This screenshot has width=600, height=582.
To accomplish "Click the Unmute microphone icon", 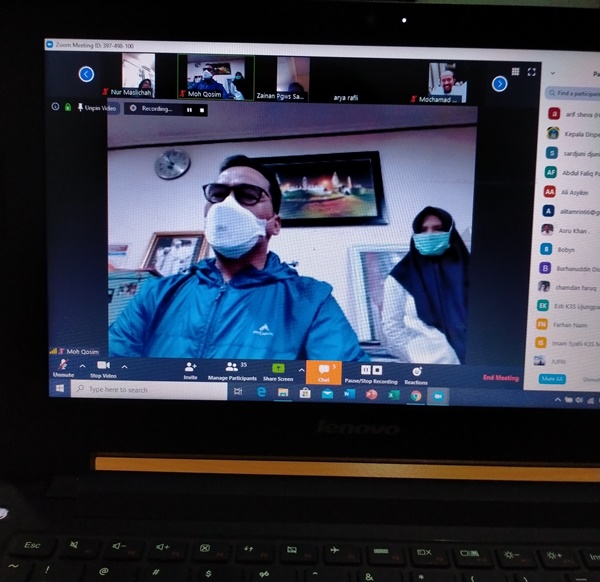I will pos(62,366).
